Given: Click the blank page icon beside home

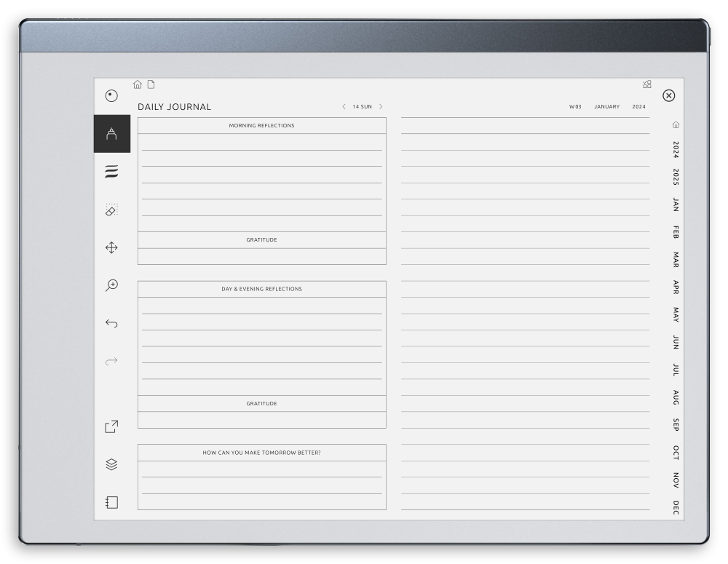Looking at the screenshot, I should tap(151, 84).
